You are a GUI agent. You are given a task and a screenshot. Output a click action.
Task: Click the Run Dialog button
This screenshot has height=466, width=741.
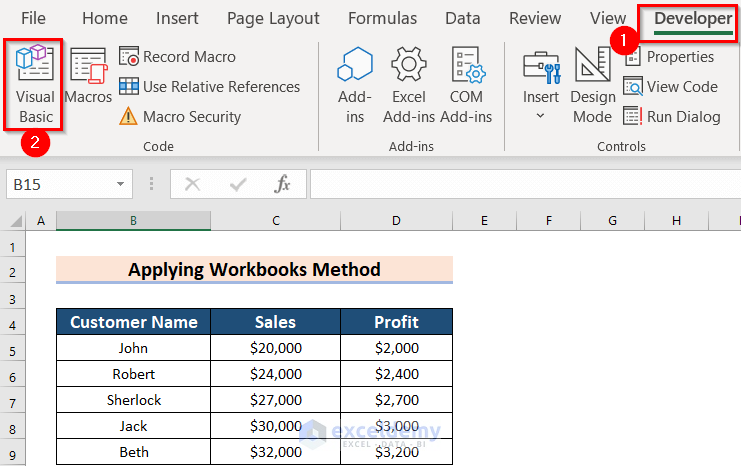[x=672, y=117]
